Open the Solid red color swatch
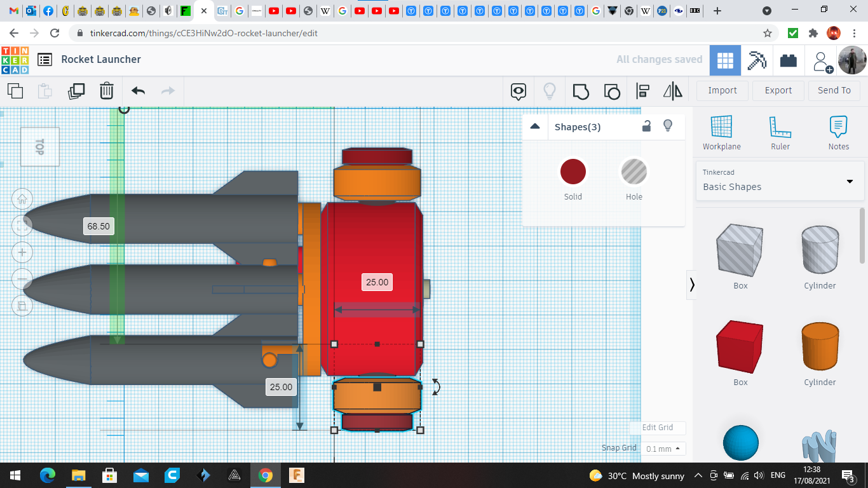 coord(573,172)
